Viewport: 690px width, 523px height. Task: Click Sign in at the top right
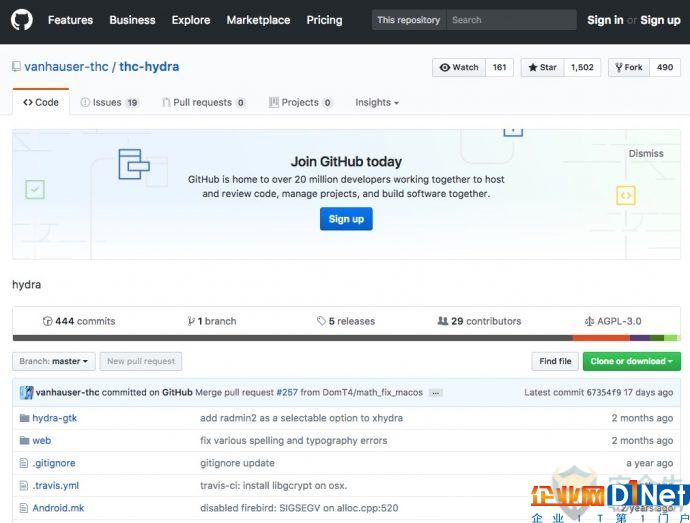(605, 20)
